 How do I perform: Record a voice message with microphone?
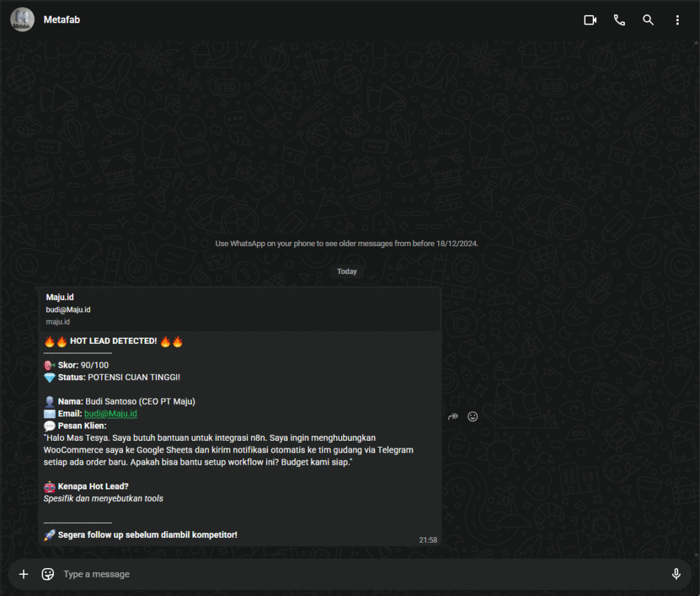[676, 574]
